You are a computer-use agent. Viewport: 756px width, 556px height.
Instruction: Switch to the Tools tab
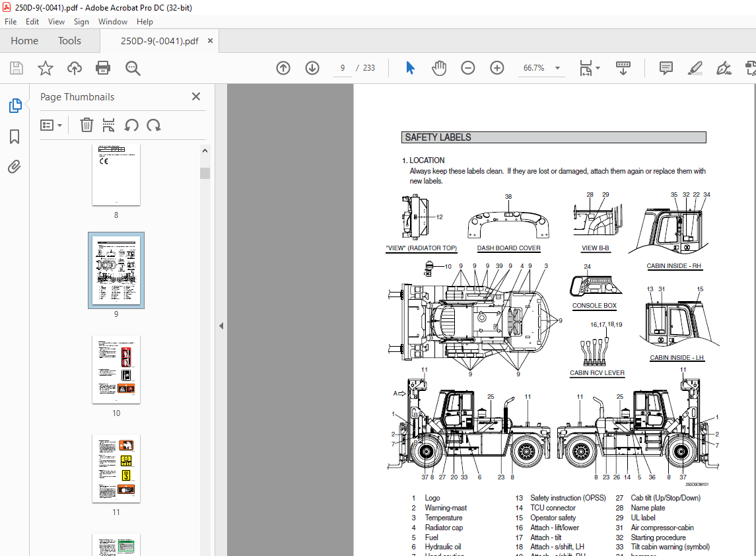69,41
